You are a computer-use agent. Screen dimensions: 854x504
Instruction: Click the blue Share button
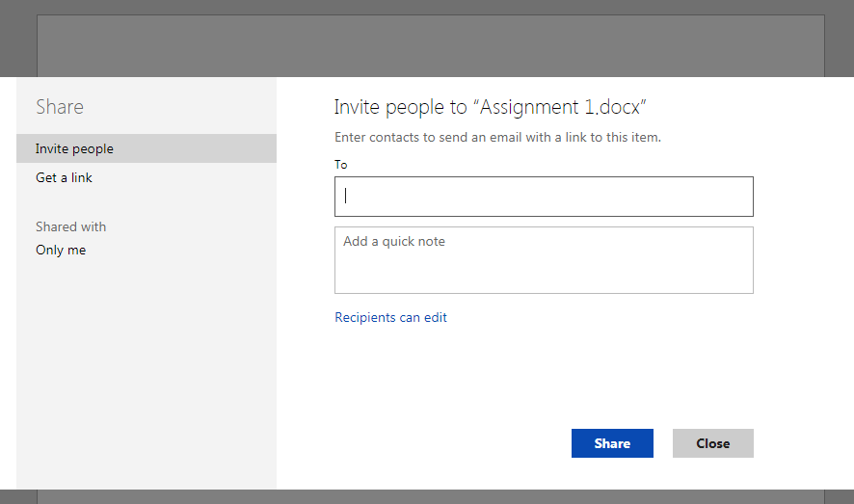612,443
